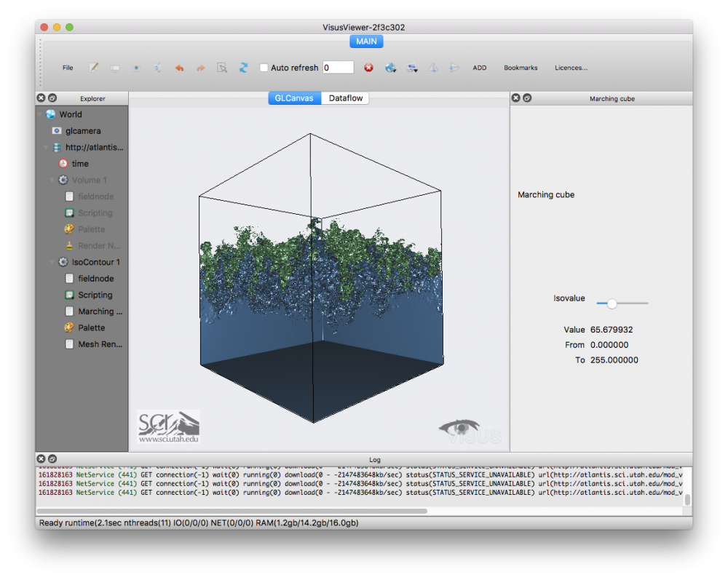Select the MAIN tab at the top
Screen dimensions: 728x580
click(366, 41)
